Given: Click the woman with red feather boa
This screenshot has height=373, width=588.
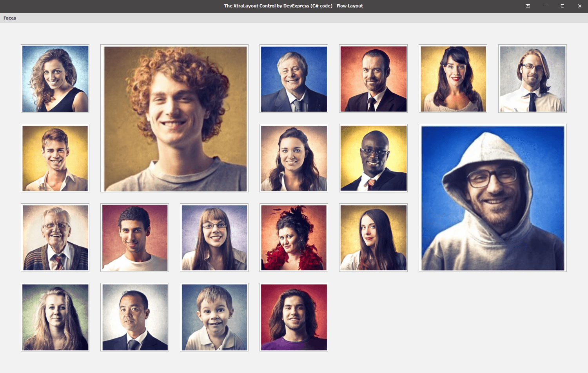Looking at the screenshot, I should pyautogui.click(x=294, y=238).
